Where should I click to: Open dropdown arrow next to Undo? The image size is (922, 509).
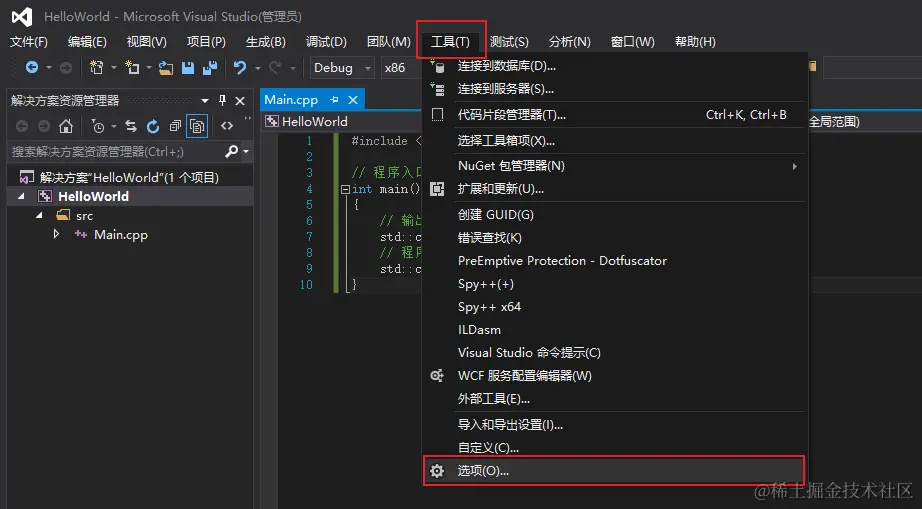(258, 68)
